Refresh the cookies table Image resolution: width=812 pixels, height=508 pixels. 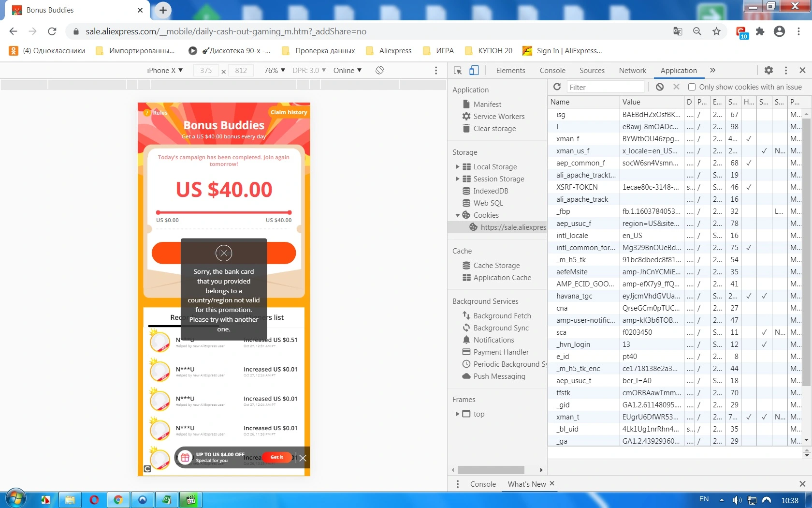[x=557, y=87]
